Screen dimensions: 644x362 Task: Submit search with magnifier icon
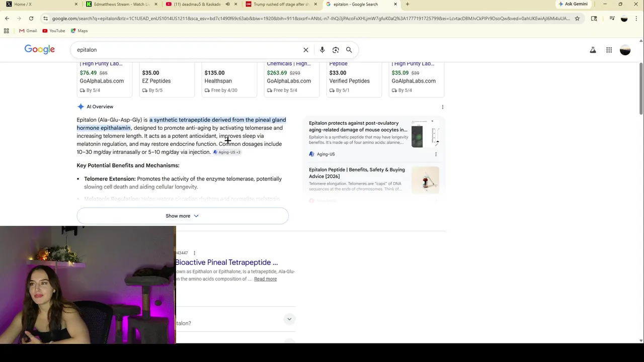(x=349, y=50)
